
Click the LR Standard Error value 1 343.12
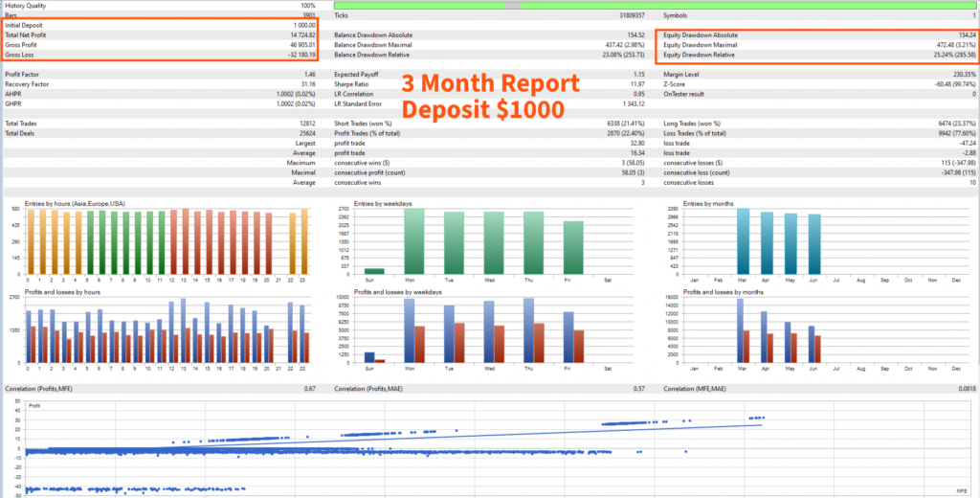click(x=635, y=103)
